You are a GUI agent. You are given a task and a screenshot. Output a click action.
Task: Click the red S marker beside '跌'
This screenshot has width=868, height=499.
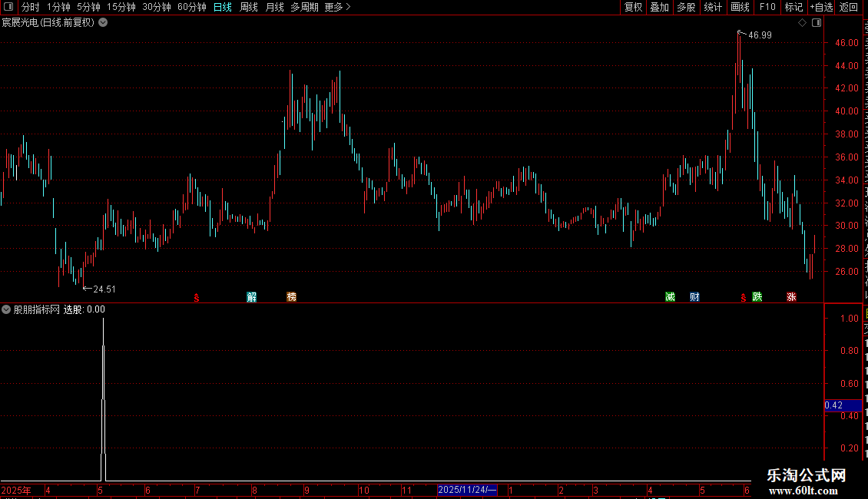pyautogui.click(x=744, y=298)
